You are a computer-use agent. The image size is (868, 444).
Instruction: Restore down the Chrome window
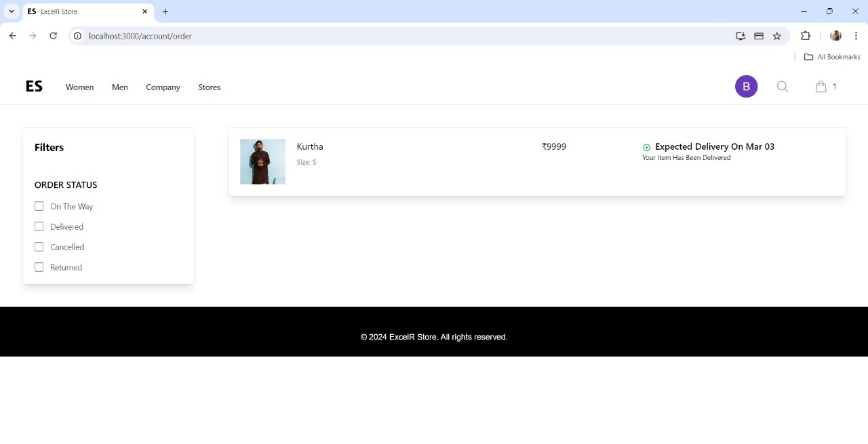(829, 12)
